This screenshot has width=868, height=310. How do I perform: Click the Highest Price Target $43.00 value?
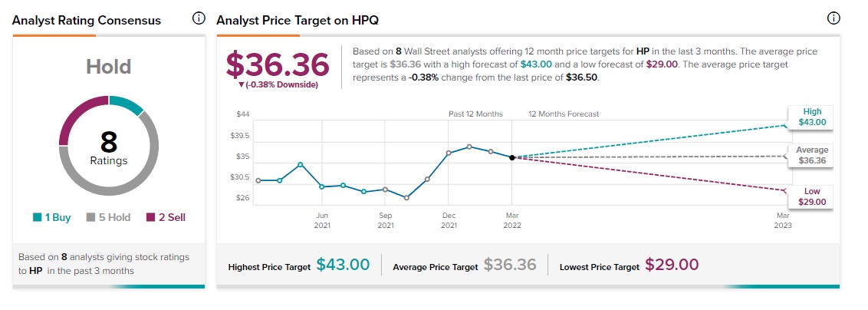click(343, 265)
